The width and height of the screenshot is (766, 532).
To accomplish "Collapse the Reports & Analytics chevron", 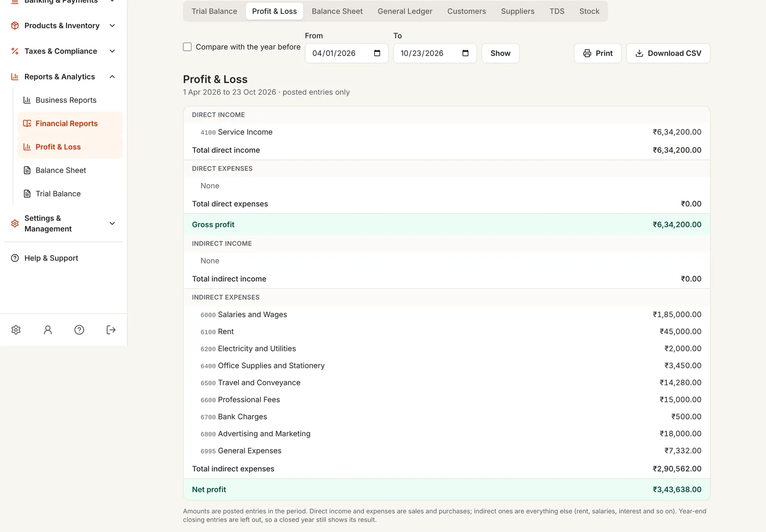I will (x=113, y=77).
